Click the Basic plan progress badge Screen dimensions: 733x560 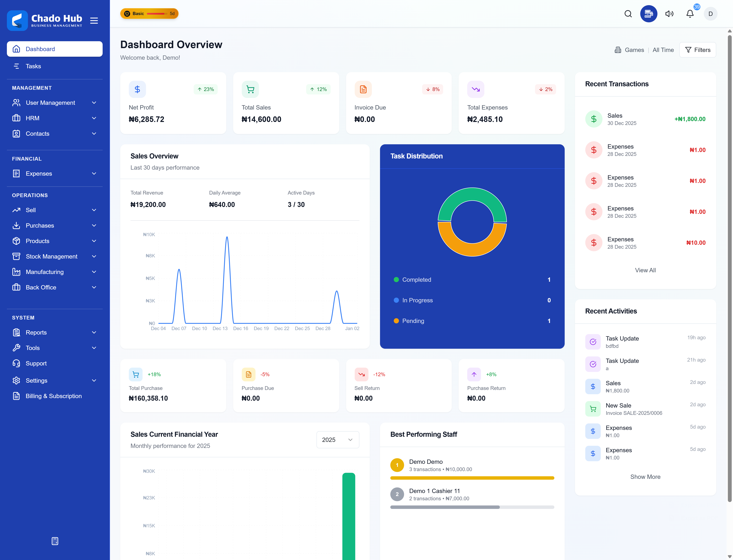149,13
